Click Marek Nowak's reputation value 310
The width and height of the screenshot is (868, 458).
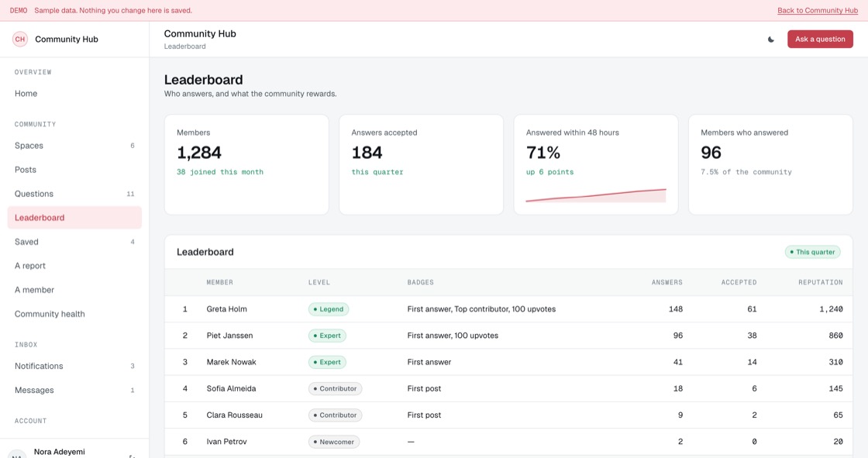[x=835, y=362]
